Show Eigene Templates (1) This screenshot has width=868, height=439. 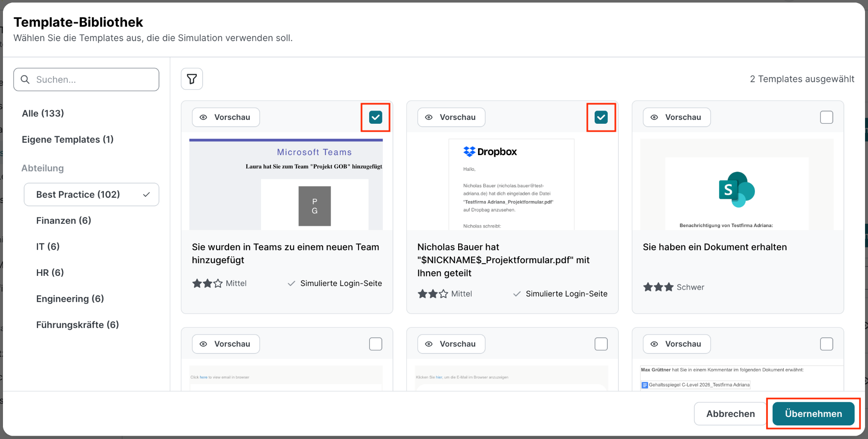[x=68, y=140]
